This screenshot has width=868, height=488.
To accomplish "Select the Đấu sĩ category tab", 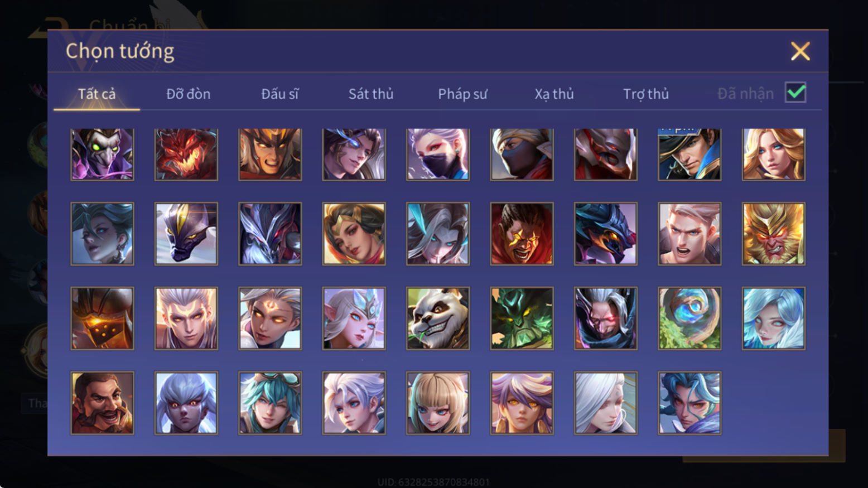I will 280,94.
